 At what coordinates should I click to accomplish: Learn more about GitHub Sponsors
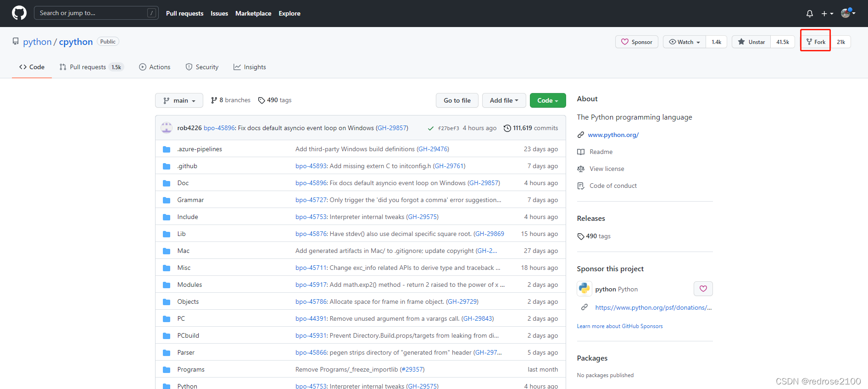(620, 326)
